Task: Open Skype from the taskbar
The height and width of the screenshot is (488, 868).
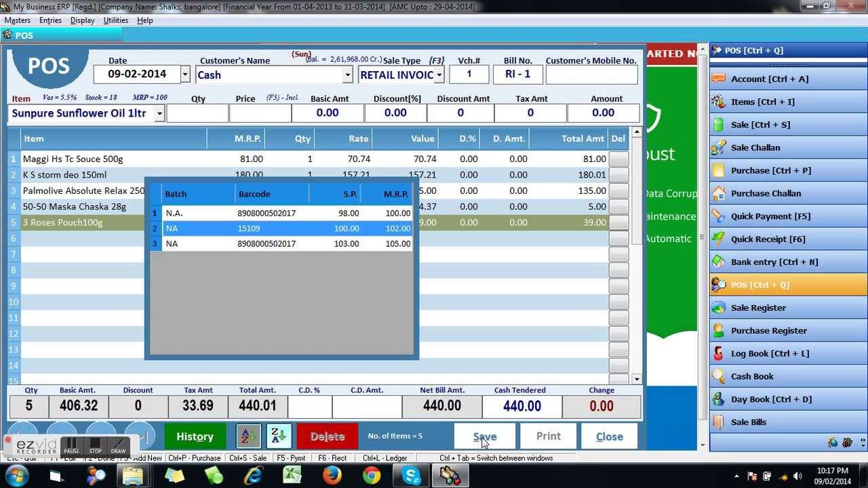Action: (411, 476)
